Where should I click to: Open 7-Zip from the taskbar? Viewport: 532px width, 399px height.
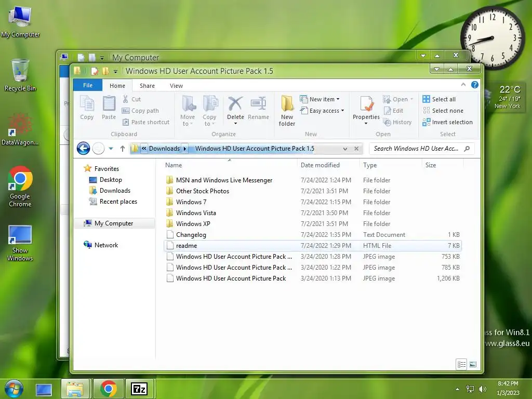coord(139,389)
